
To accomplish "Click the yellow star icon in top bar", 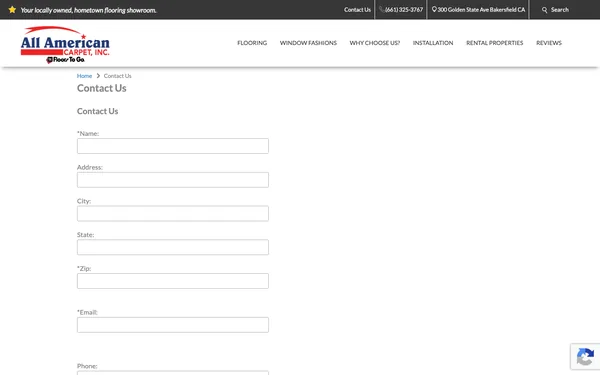I will point(12,10).
